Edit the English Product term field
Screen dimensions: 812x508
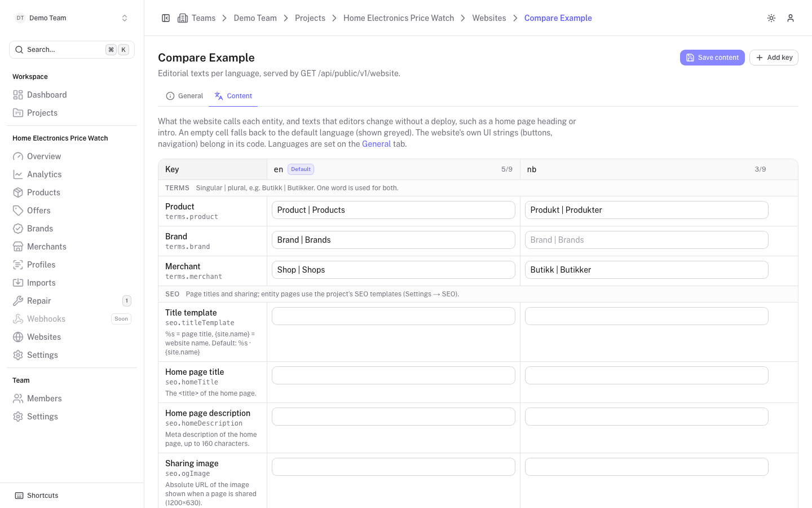pos(394,210)
